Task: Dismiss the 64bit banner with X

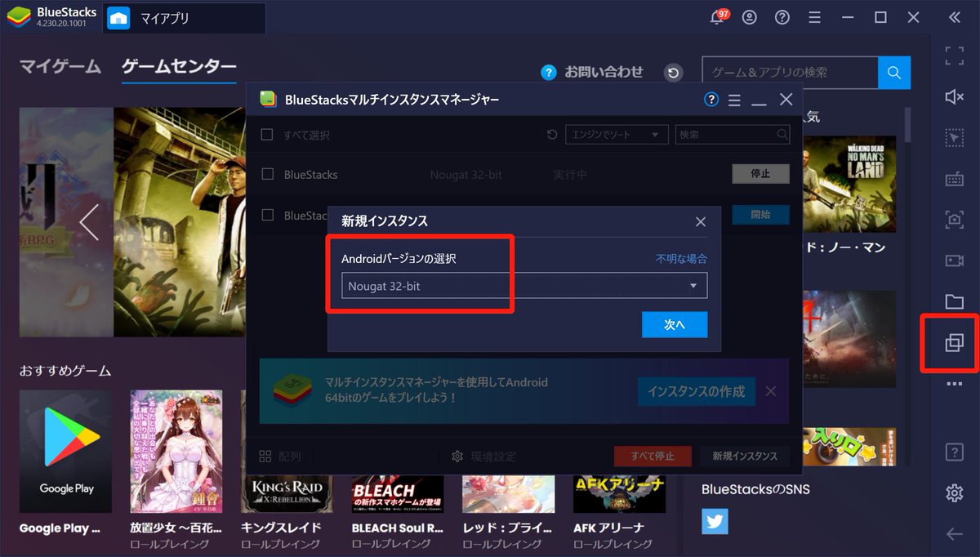Action: coord(771,391)
